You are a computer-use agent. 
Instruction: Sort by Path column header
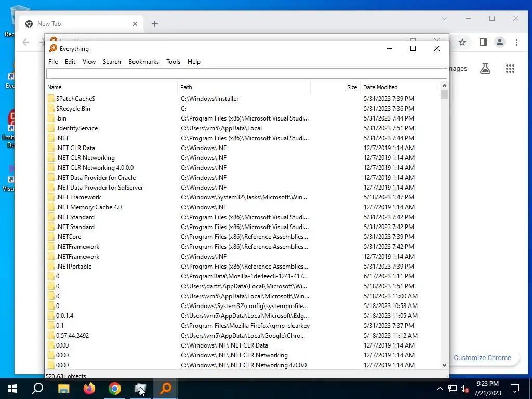[x=244, y=87]
